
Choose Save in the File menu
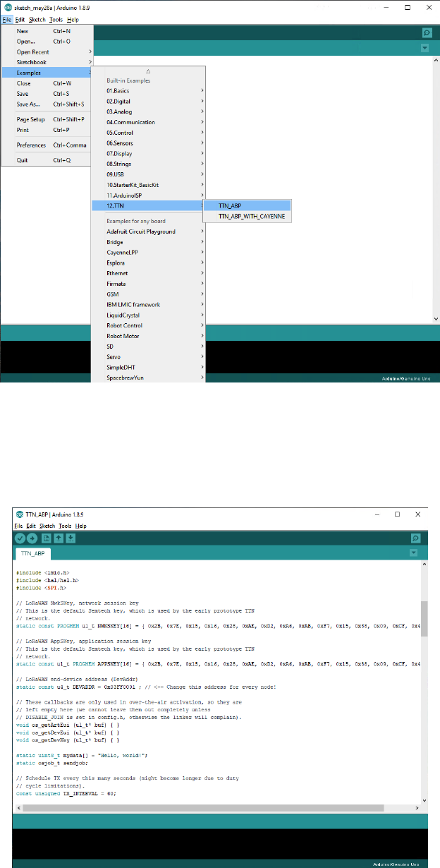pyautogui.click(x=47, y=94)
